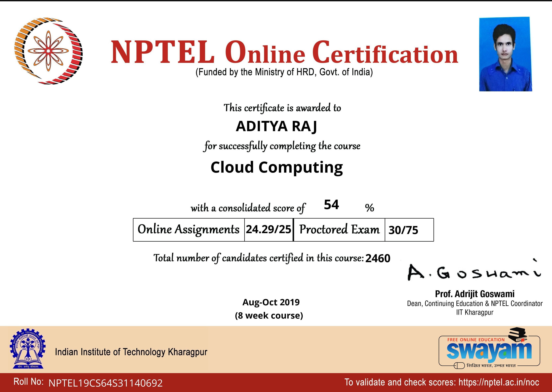This screenshot has height=392, width=552.
Task: Select the consolidated score value 54
Action: 331,205
